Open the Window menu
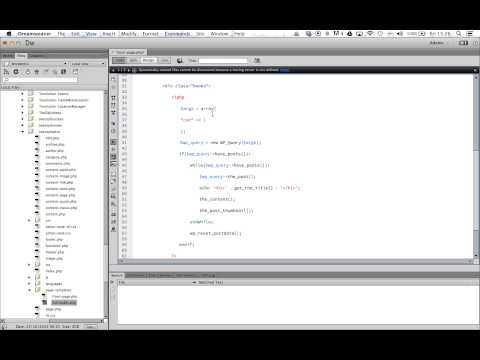This screenshot has height=360, width=480. coord(219,34)
